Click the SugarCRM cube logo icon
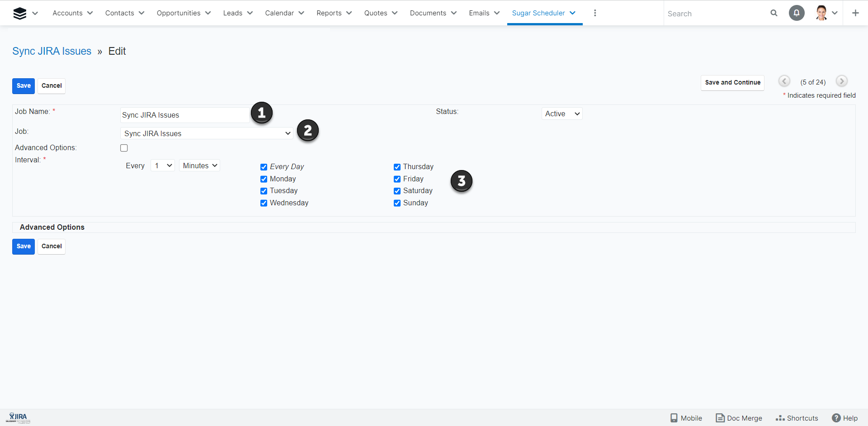This screenshot has height=426, width=868. tap(19, 14)
